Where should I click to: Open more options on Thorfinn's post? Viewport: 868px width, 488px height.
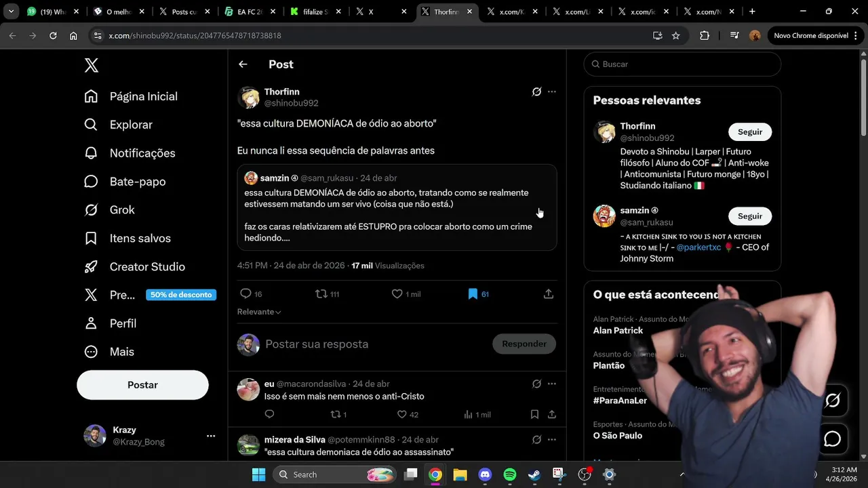[552, 91]
